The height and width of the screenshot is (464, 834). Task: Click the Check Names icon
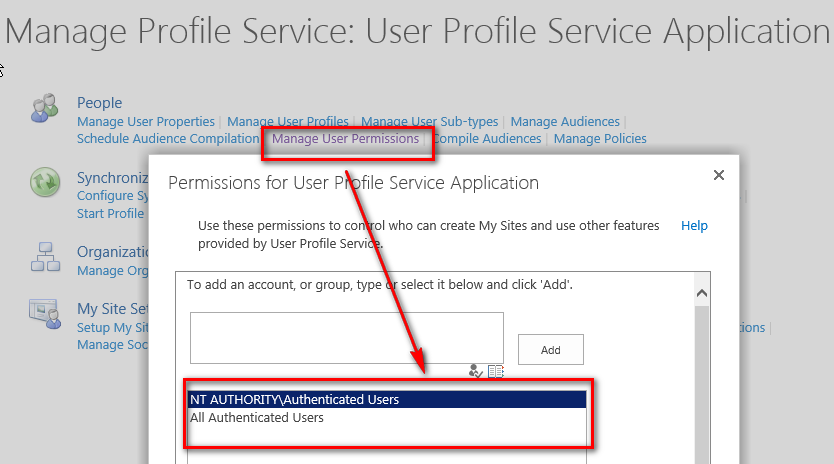point(476,371)
